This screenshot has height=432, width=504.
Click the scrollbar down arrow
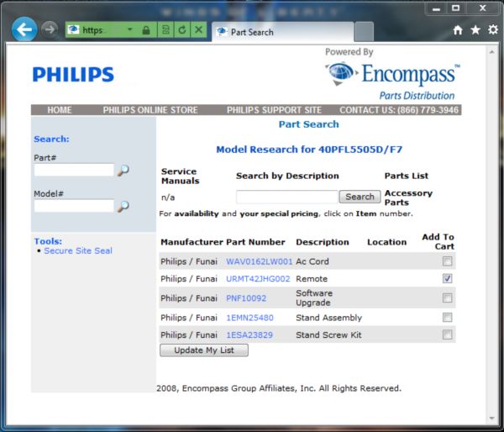click(491, 419)
